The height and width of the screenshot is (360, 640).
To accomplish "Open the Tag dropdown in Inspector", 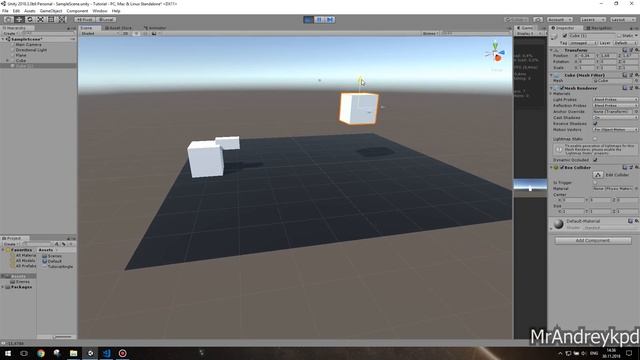I will click(583, 43).
